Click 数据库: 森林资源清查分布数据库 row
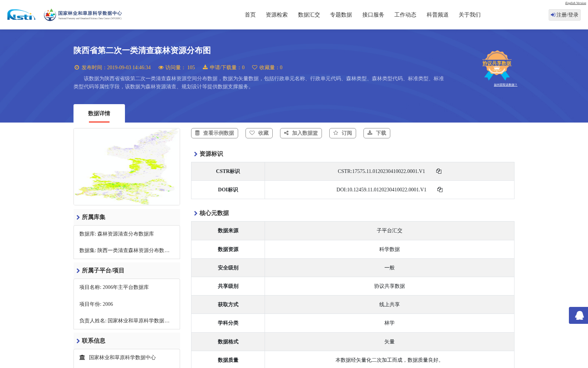The height and width of the screenshot is (368, 588). 127,234
